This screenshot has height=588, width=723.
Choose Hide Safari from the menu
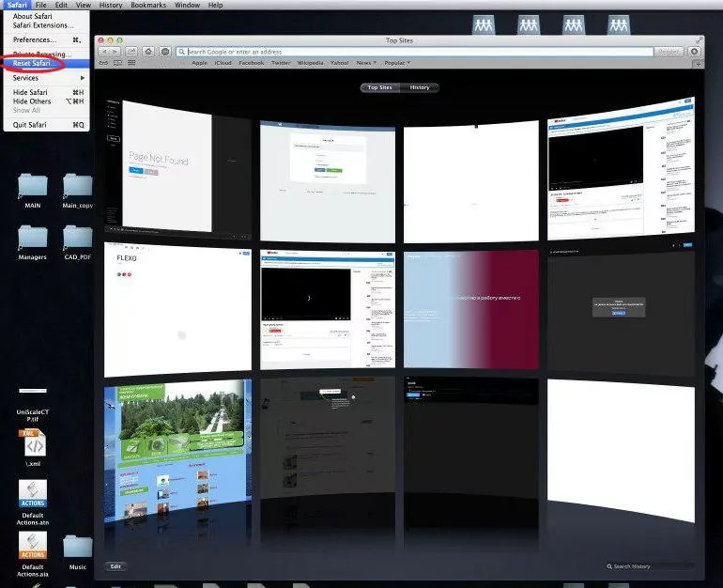tap(47, 92)
